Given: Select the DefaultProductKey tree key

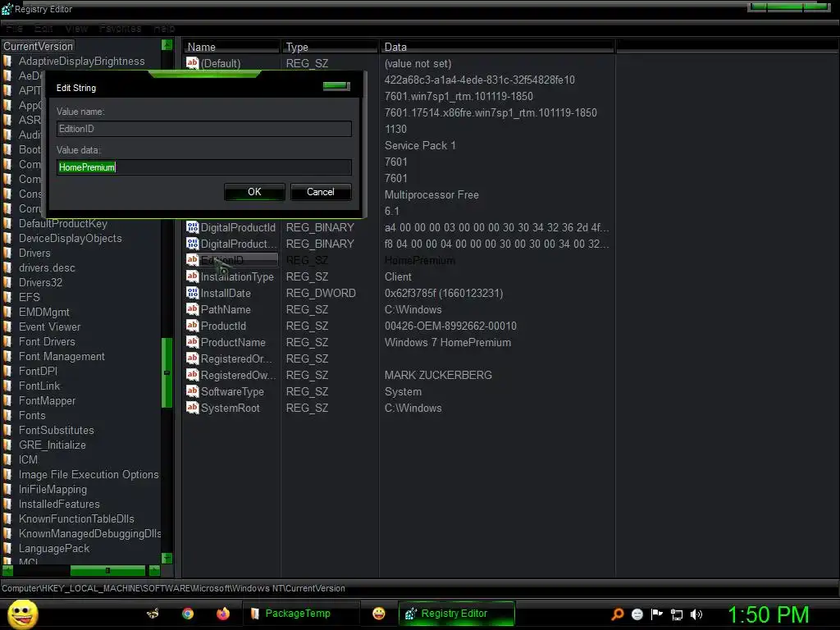Looking at the screenshot, I should click(x=63, y=223).
